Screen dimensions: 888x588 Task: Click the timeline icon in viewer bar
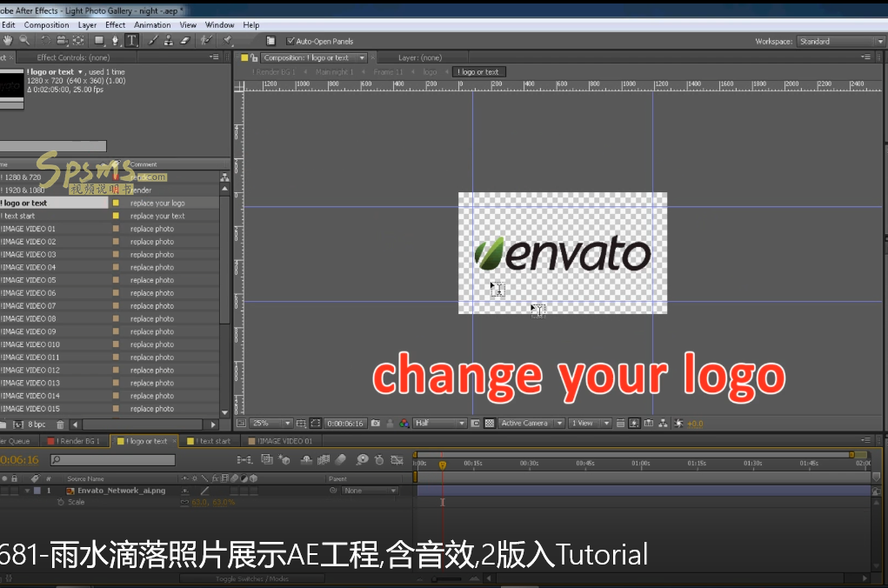pyautogui.click(x=649, y=423)
